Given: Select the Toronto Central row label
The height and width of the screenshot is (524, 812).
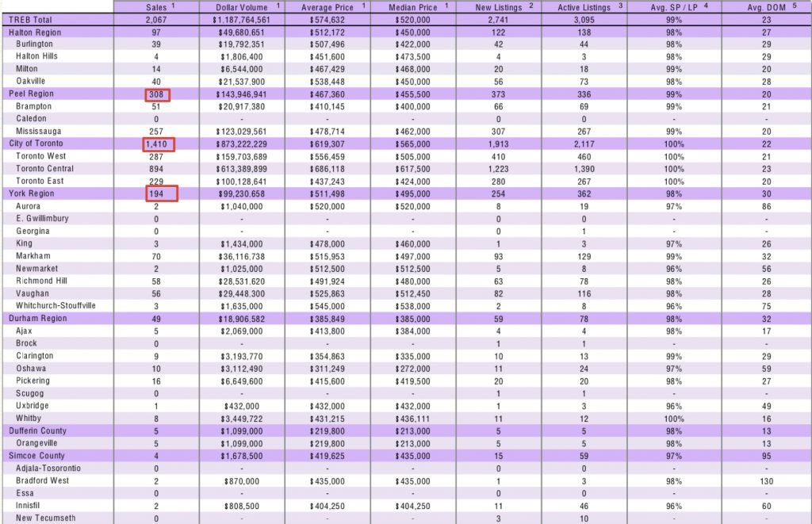Looking at the screenshot, I should 45,168.
